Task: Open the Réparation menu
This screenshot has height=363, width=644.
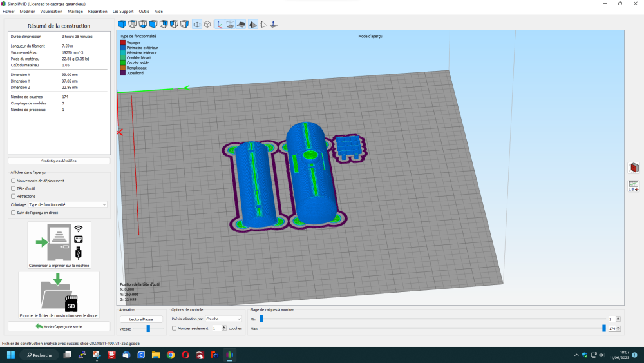Action: pyautogui.click(x=98, y=12)
